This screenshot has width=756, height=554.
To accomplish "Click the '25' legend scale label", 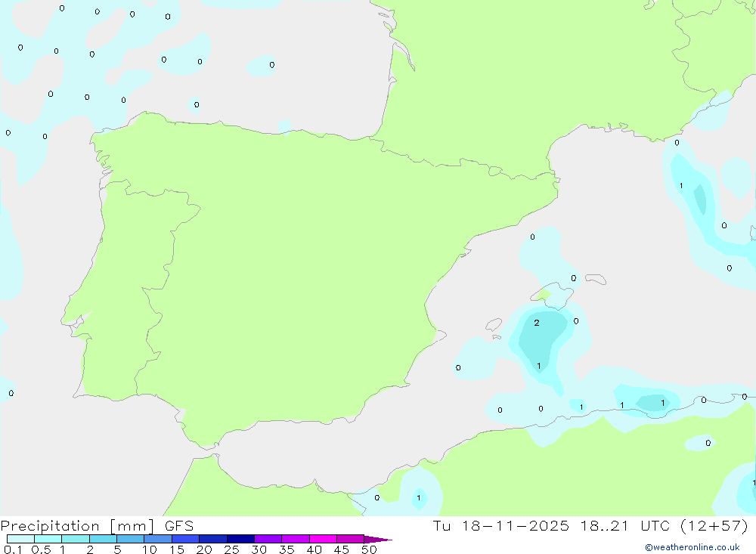I will click(232, 549).
